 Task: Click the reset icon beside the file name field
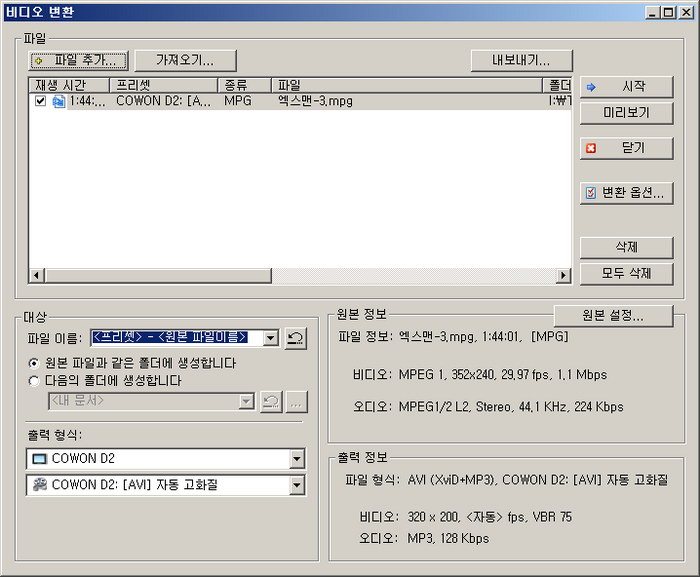point(295,338)
